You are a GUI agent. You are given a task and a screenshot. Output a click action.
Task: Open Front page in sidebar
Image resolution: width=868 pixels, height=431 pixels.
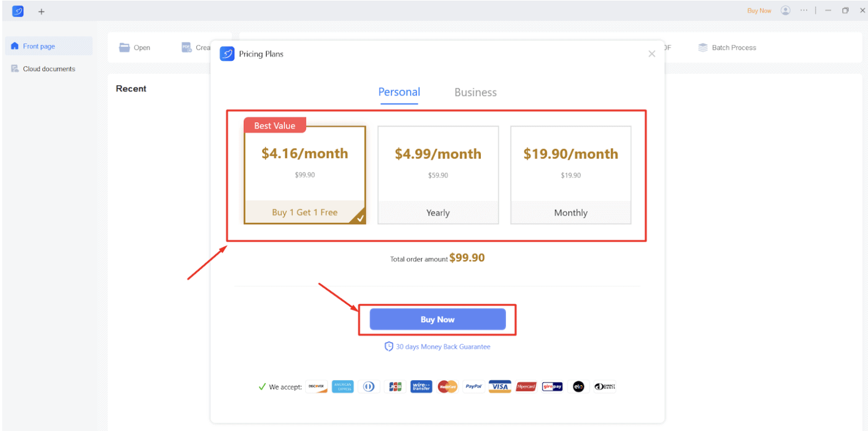click(x=39, y=46)
